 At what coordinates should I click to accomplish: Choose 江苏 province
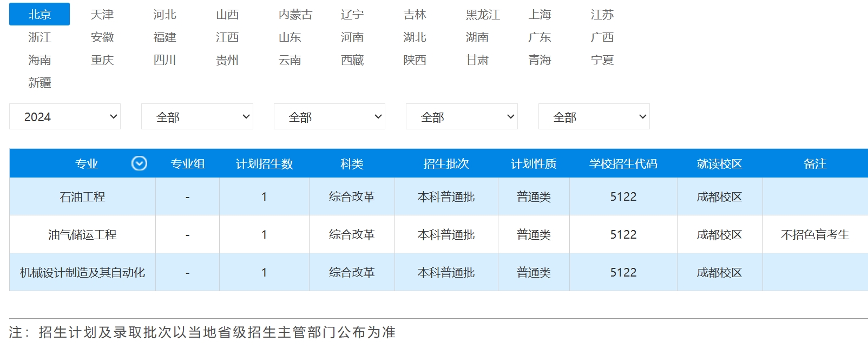tap(602, 14)
